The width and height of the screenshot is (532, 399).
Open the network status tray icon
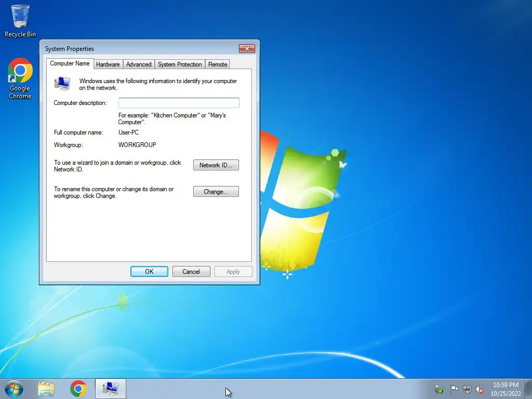click(x=467, y=389)
